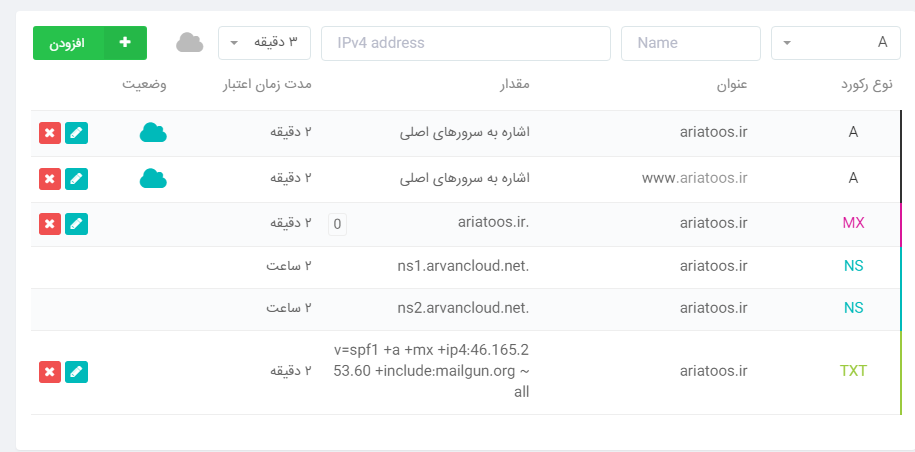
Task: Click the TXT record's ariatoos.ir title
Action: [x=714, y=371]
